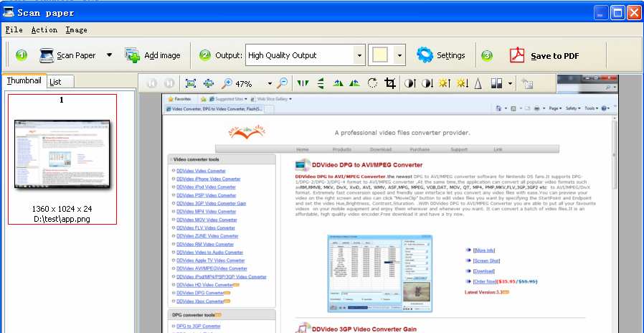Go to the next page arrow

[x=169, y=83]
